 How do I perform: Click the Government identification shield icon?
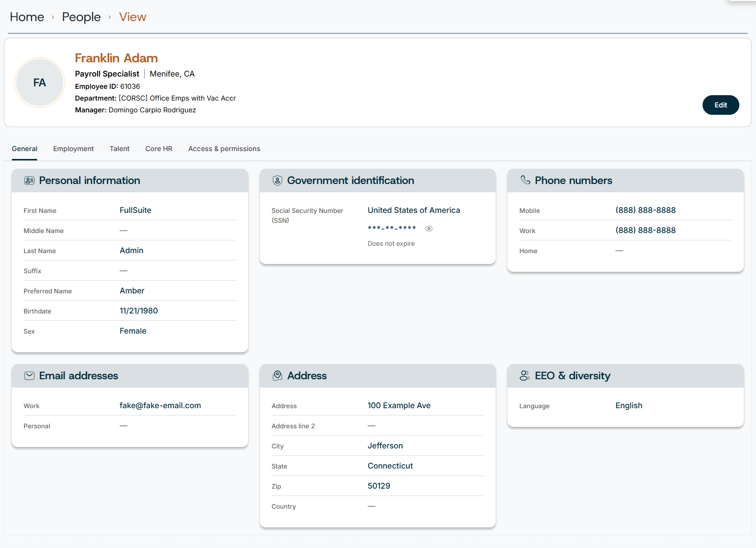277,181
